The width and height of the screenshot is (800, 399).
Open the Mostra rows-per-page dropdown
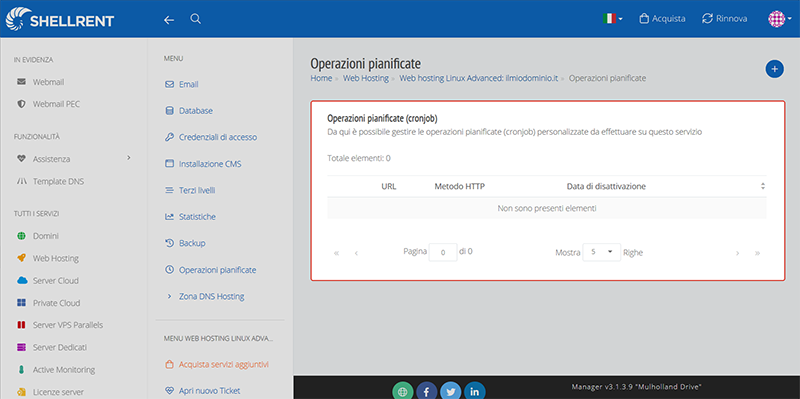(602, 252)
